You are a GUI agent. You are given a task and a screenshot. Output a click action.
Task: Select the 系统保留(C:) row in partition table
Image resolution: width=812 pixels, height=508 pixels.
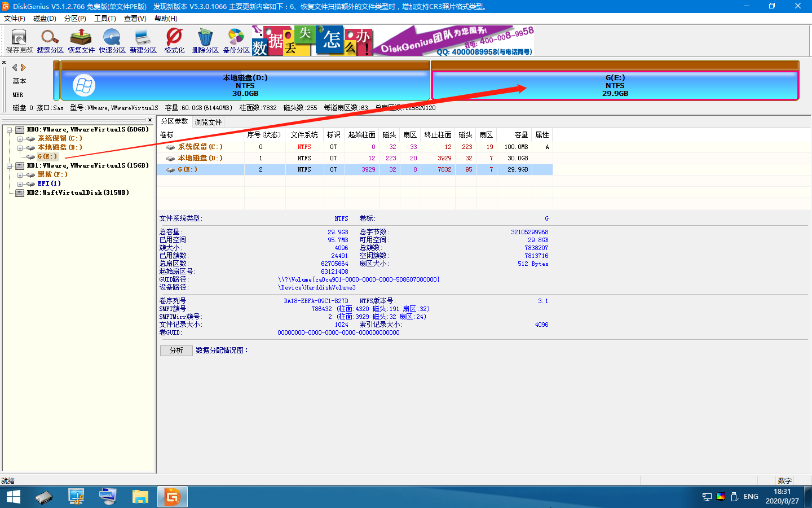355,147
